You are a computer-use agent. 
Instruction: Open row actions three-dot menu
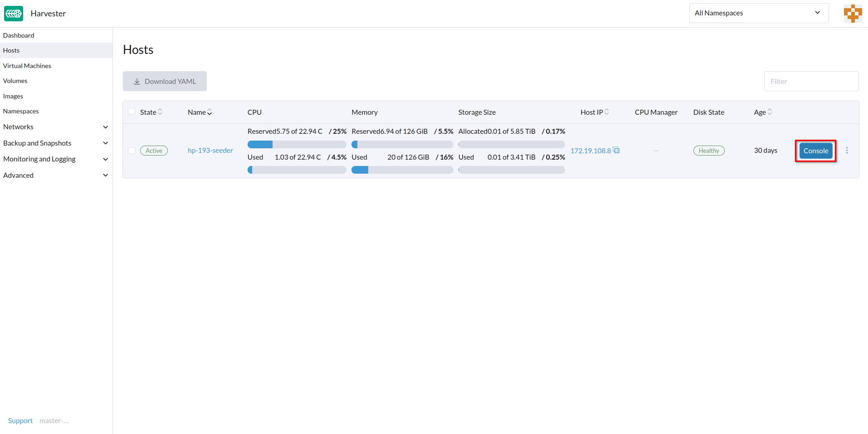click(847, 151)
